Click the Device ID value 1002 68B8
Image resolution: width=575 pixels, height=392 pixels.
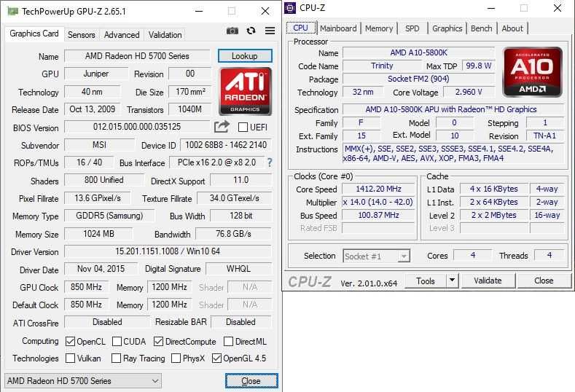pos(226,145)
